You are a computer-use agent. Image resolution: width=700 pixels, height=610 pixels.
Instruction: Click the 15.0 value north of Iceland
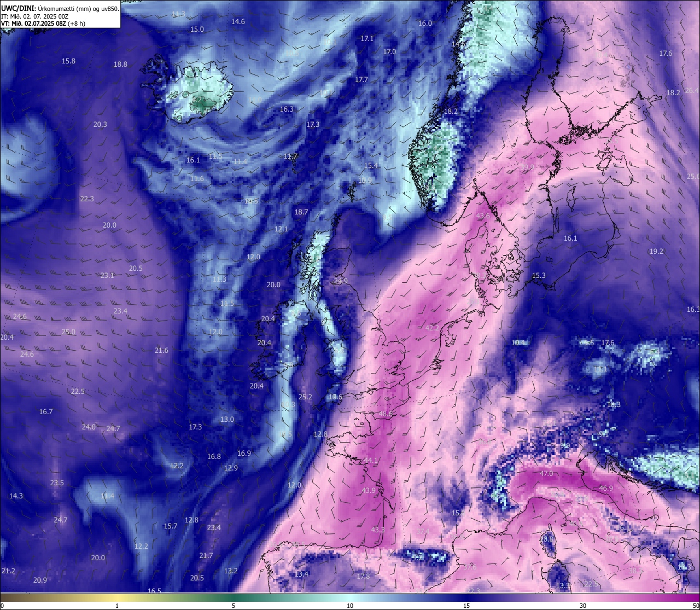tap(197, 30)
